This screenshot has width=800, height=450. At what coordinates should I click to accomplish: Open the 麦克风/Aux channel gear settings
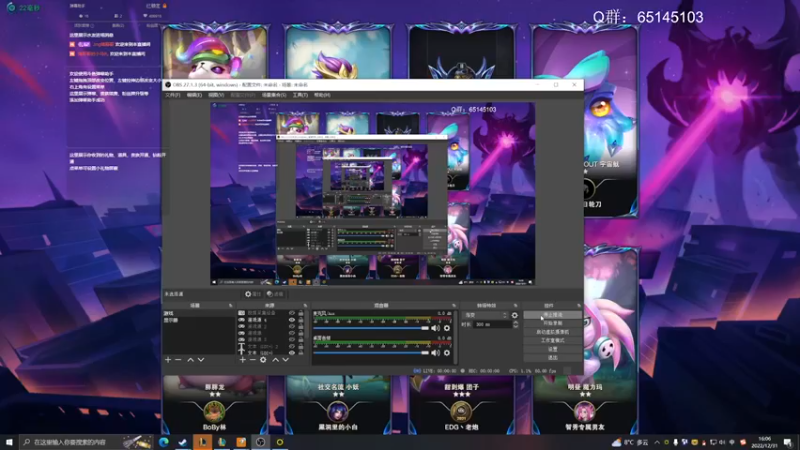447,328
